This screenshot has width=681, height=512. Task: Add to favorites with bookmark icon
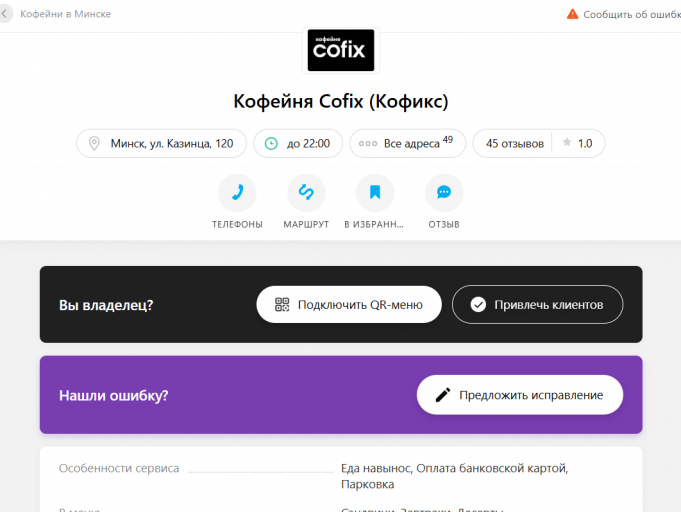click(x=375, y=192)
